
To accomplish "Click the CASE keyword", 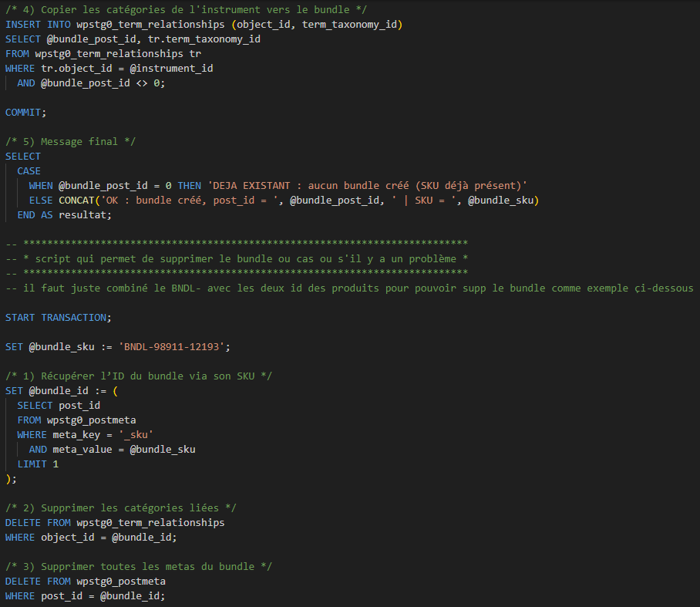I will (x=29, y=170).
